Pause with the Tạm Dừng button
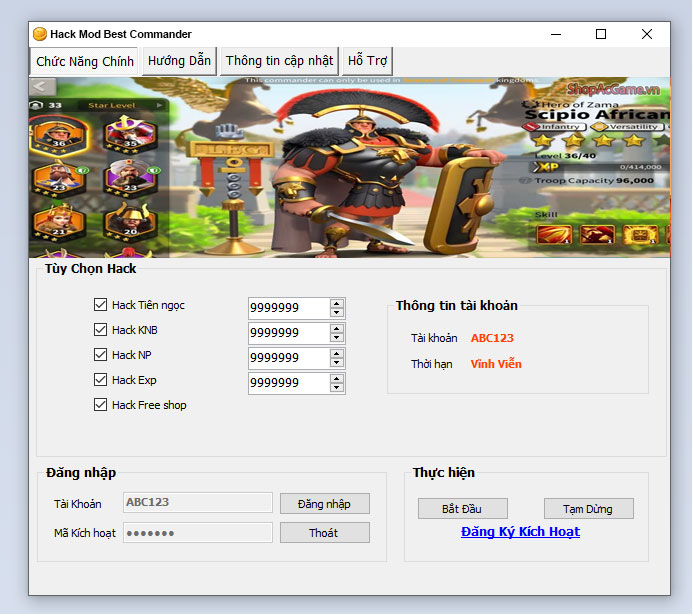Image resolution: width=693 pixels, height=616 pixels. [x=589, y=509]
